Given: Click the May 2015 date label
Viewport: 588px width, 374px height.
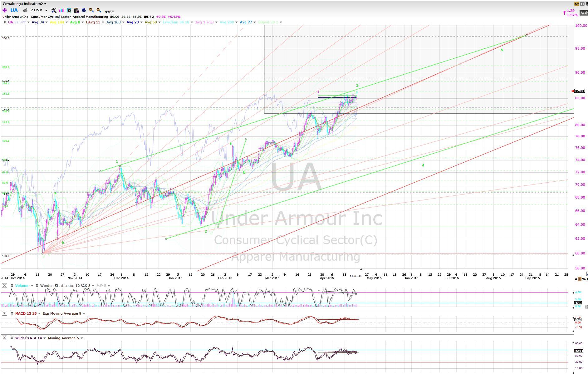Looking at the screenshot, I should point(374,278).
